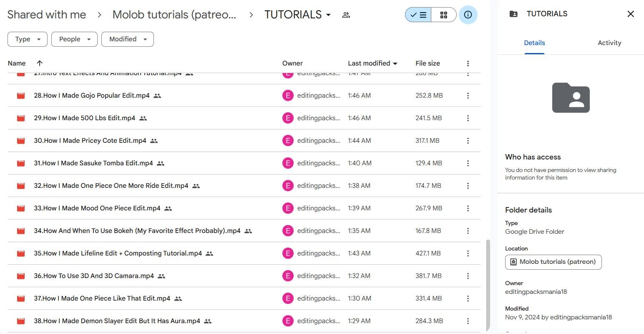
Task: Click the Owner column header
Action: tap(292, 63)
